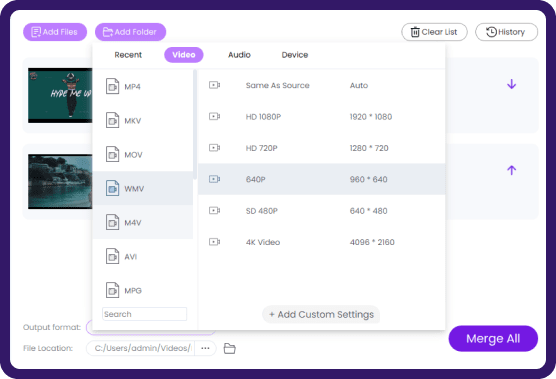The image size is (556, 379).
Task: Click the Merge All button
Action: click(493, 339)
